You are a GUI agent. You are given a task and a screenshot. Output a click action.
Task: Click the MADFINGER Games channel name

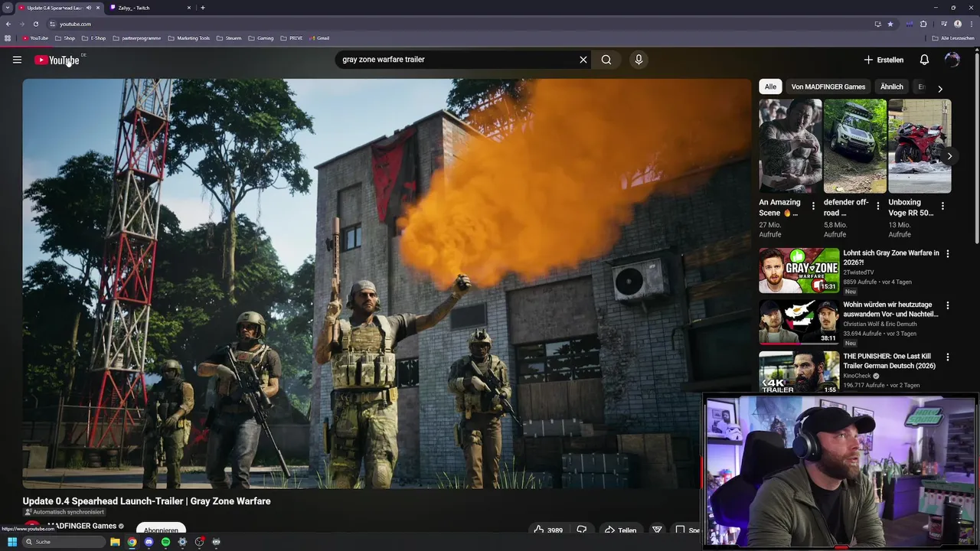click(82, 526)
